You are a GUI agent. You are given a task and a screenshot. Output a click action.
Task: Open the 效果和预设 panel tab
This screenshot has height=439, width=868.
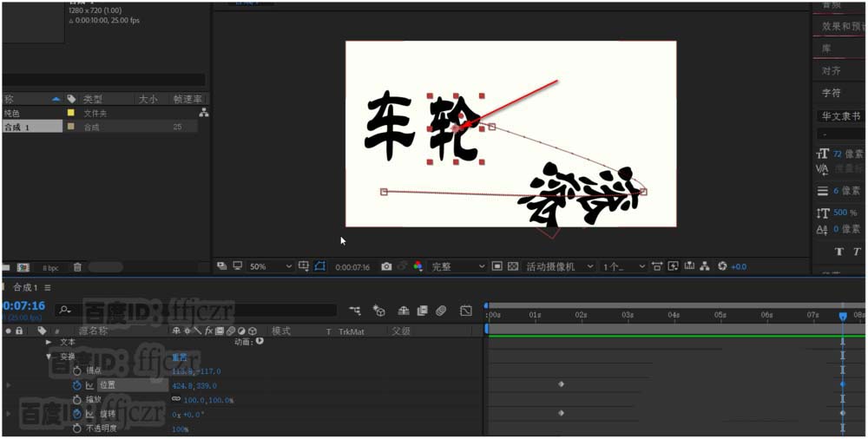click(844, 26)
